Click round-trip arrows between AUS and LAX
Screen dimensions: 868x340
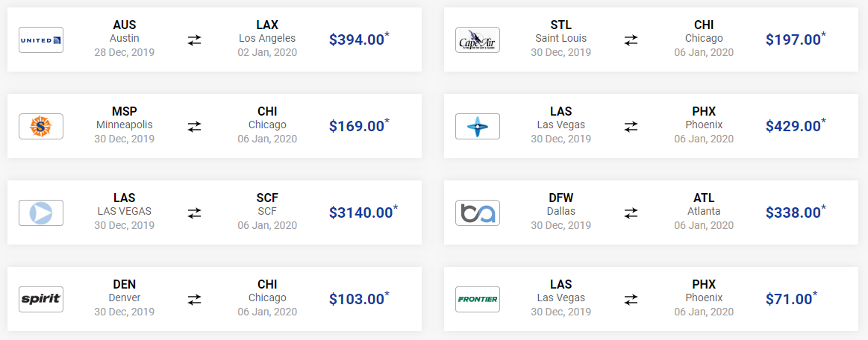tap(194, 40)
